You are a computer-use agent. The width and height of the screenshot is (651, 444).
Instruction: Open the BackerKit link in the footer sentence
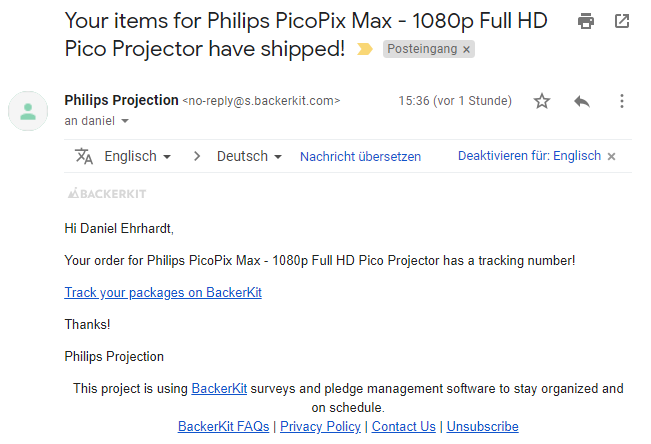(219, 388)
